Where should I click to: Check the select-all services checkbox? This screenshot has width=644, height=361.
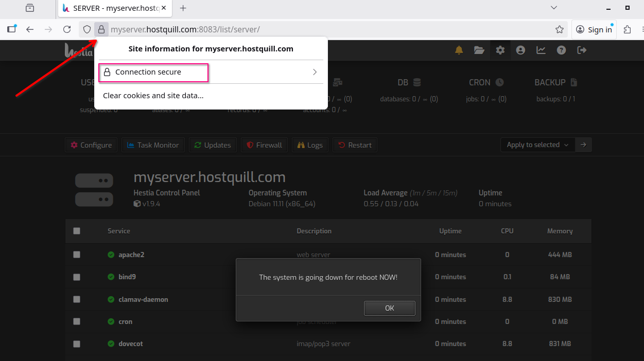click(76, 231)
